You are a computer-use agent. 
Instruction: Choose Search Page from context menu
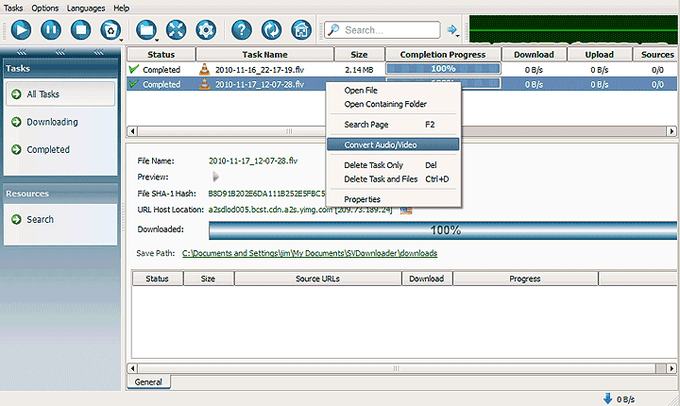point(366,124)
